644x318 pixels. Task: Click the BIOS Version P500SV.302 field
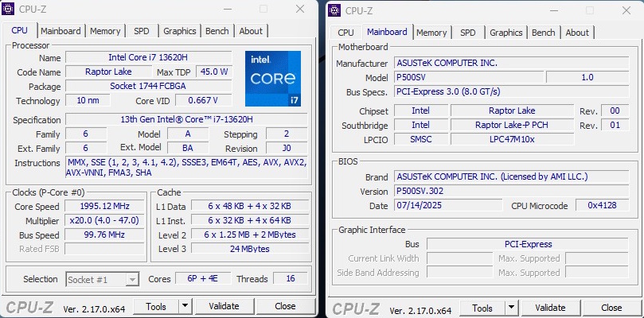point(511,191)
